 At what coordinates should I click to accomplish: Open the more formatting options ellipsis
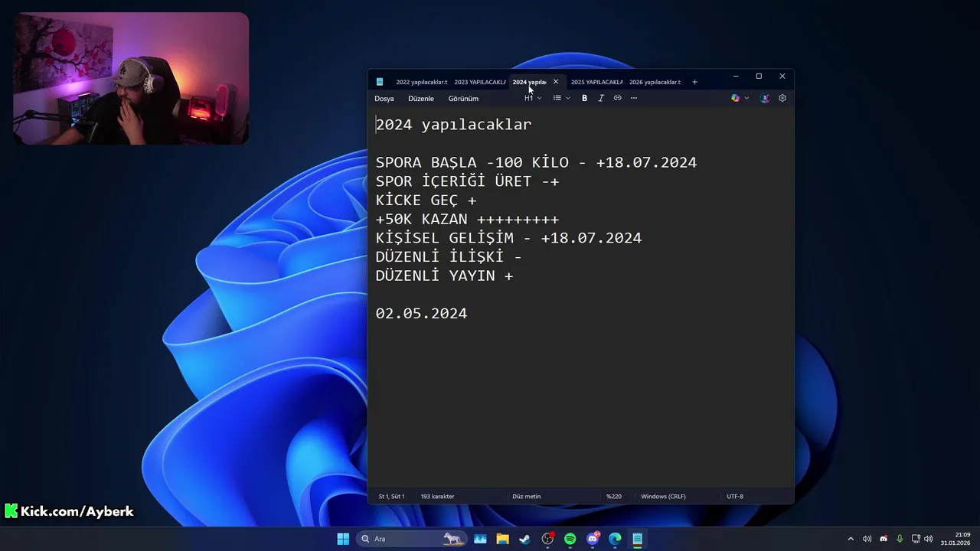634,98
